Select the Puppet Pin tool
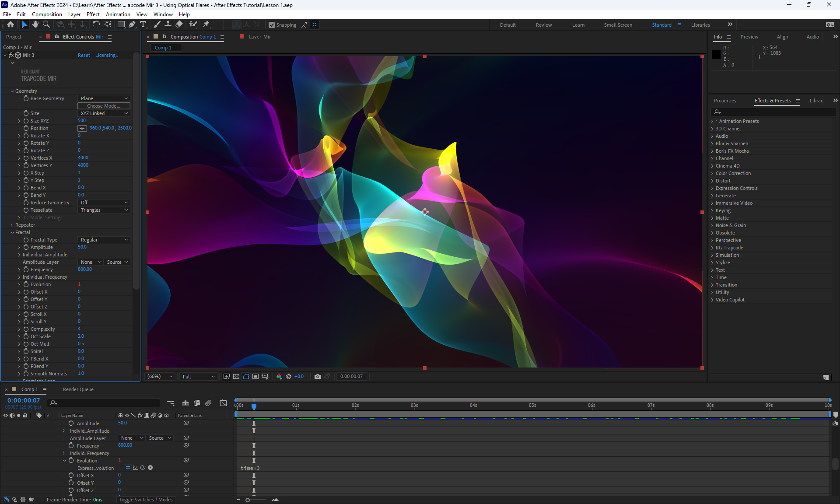 pyautogui.click(x=206, y=24)
